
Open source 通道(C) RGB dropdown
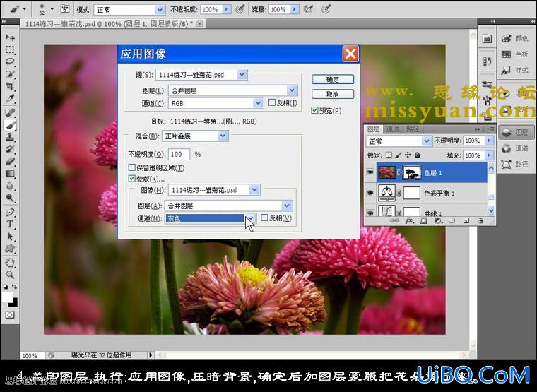(258, 102)
